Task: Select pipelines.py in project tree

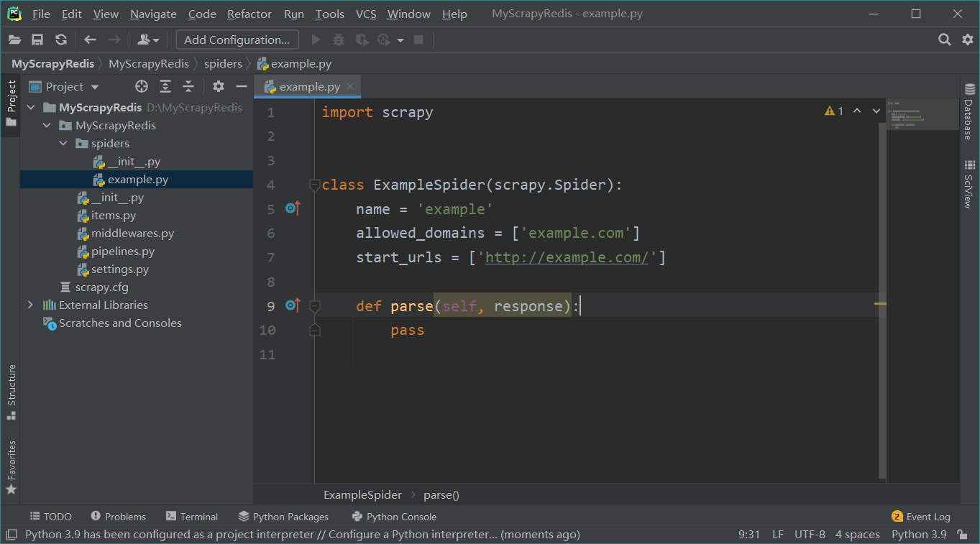Action: point(123,252)
